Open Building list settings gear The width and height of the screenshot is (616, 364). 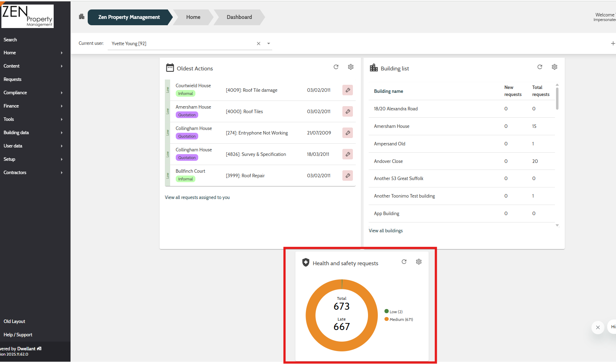[554, 67]
